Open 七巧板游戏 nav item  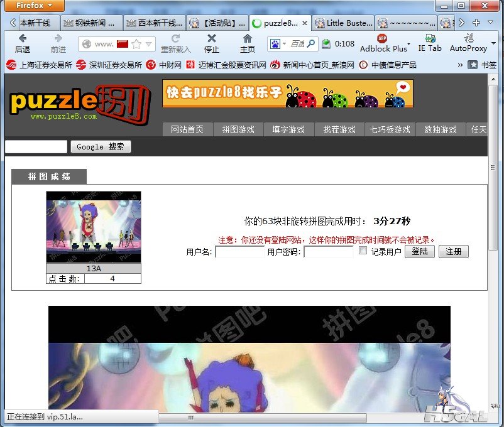click(390, 129)
